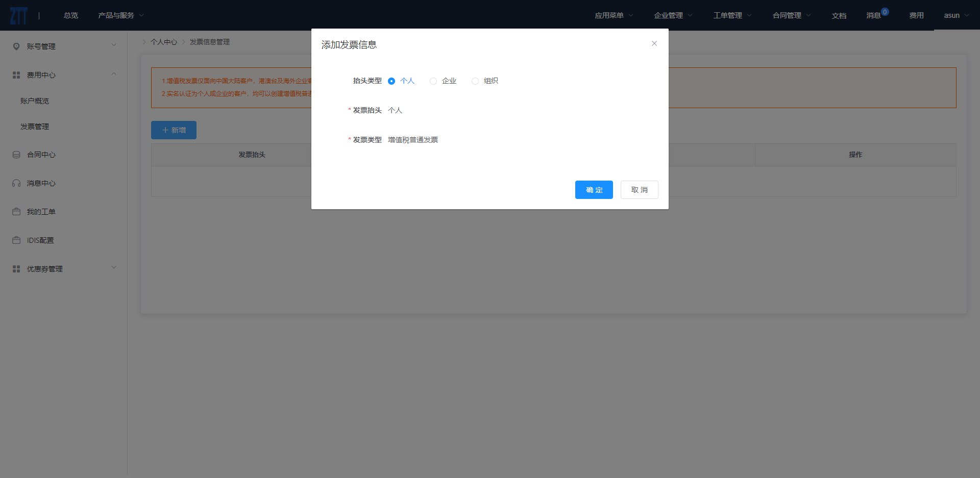Click the ZTT logo icon
The height and width of the screenshot is (478, 980).
tap(18, 15)
